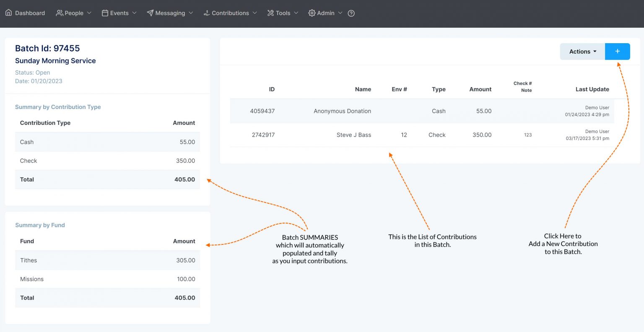Click the 350.00 amount in contributions list
The height and width of the screenshot is (332, 644).
pyautogui.click(x=482, y=135)
